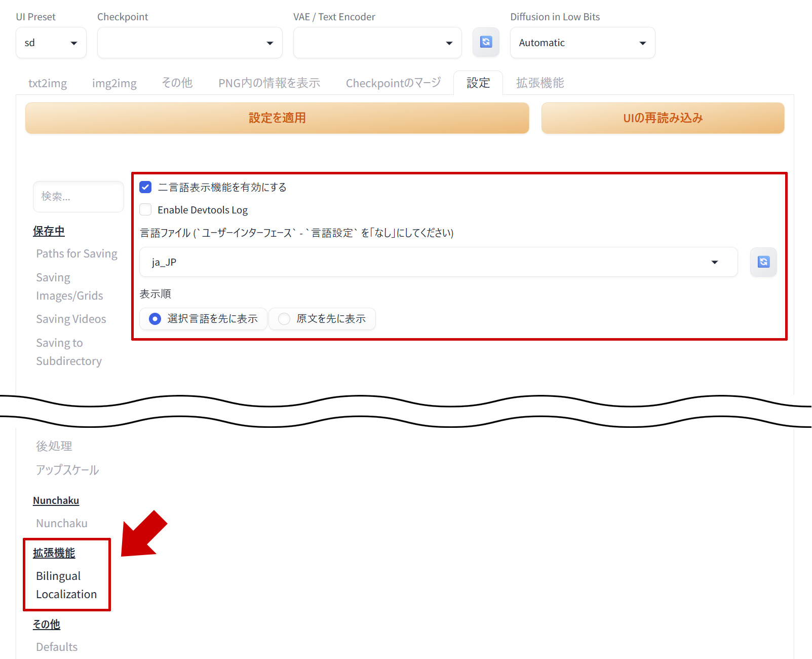Click the 設定を適用 button

277,118
